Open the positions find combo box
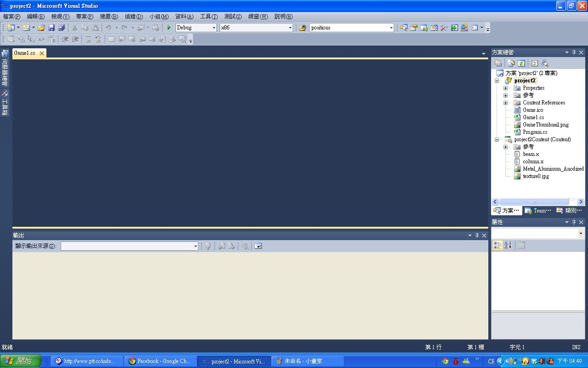The height and width of the screenshot is (368, 588). 352,28
